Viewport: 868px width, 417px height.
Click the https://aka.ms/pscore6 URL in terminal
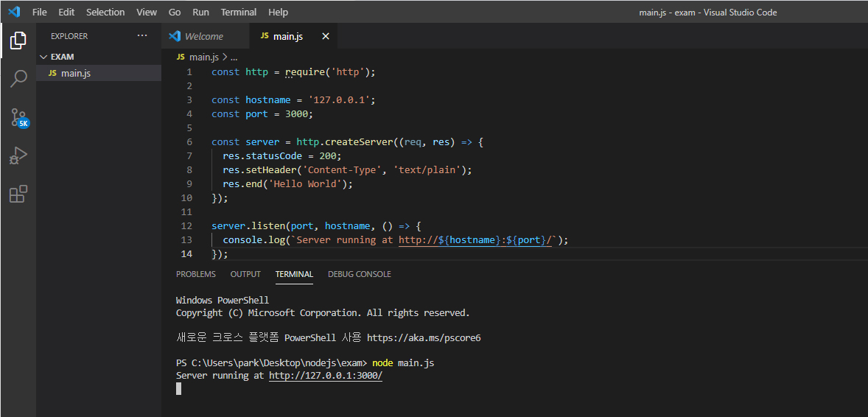[x=424, y=338]
